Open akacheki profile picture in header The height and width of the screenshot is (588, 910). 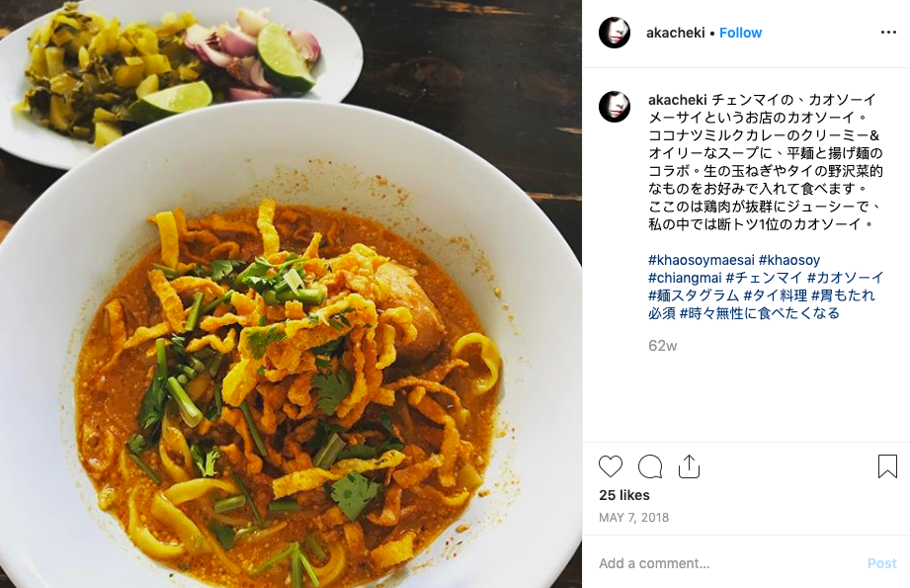[614, 33]
